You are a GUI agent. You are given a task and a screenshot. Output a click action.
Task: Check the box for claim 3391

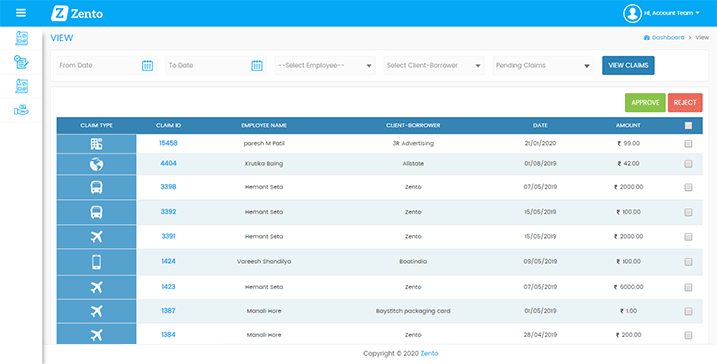[x=688, y=237]
